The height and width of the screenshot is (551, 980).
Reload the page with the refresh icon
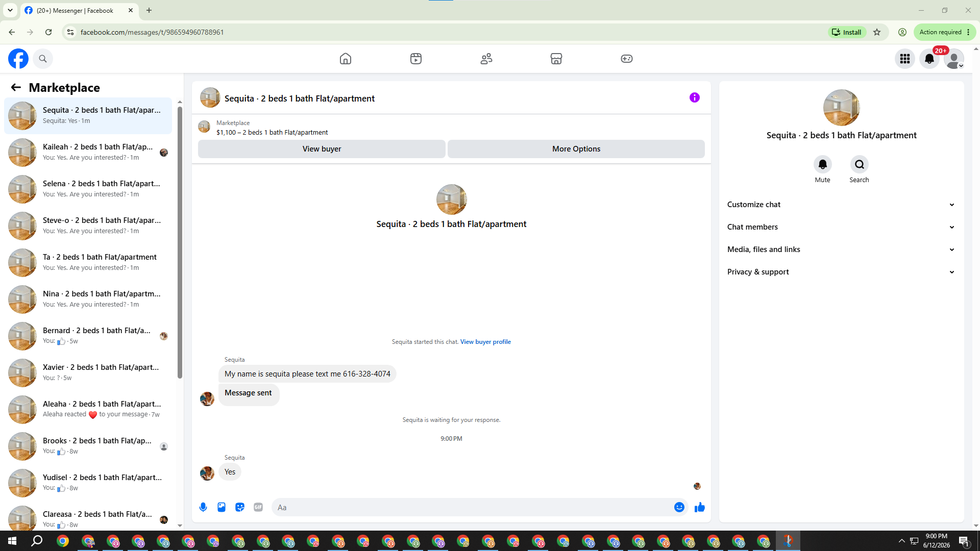point(48,32)
